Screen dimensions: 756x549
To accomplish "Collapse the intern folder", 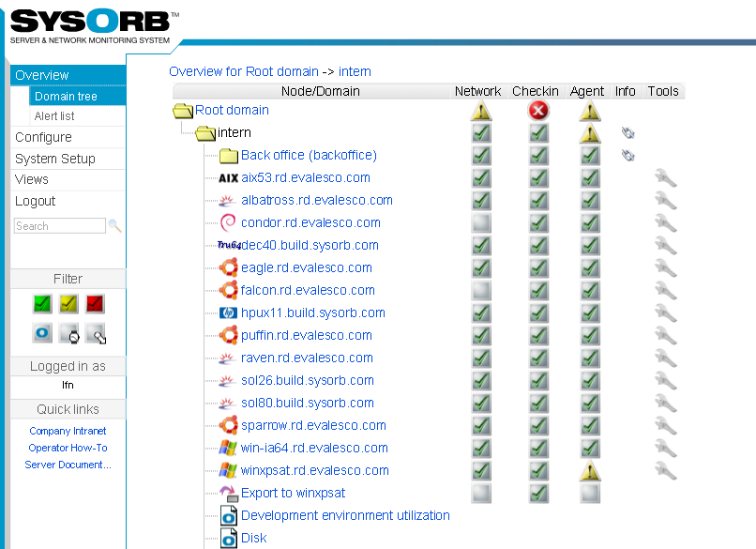I will (x=205, y=133).
